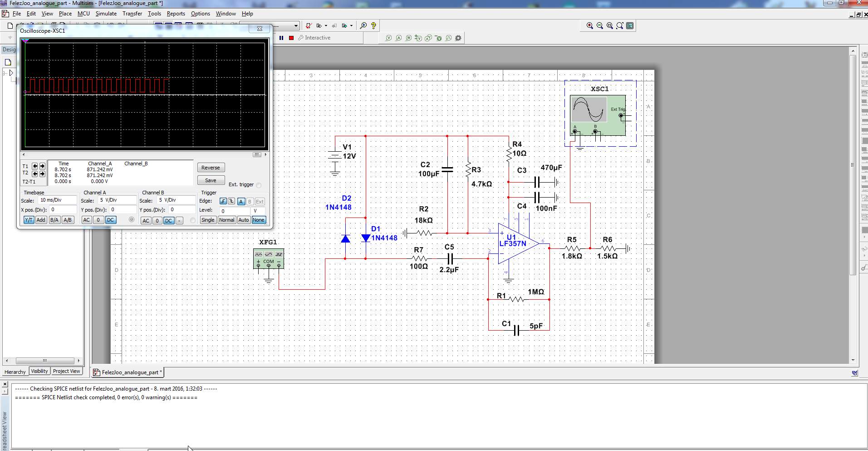The width and height of the screenshot is (868, 451).
Task: Click the zoom in magnifier icon
Action: coord(589,26)
